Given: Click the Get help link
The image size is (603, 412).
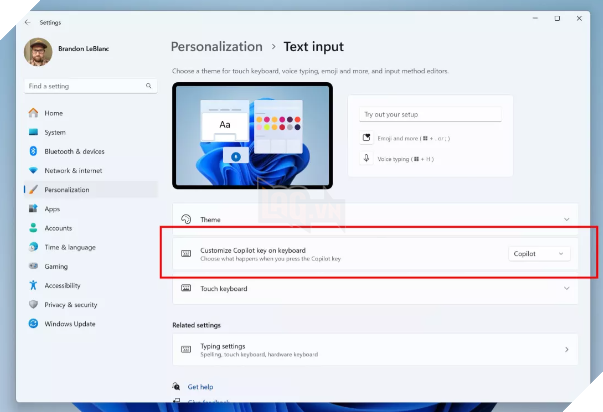Looking at the screenshot, I should click(x=200, y=387).
